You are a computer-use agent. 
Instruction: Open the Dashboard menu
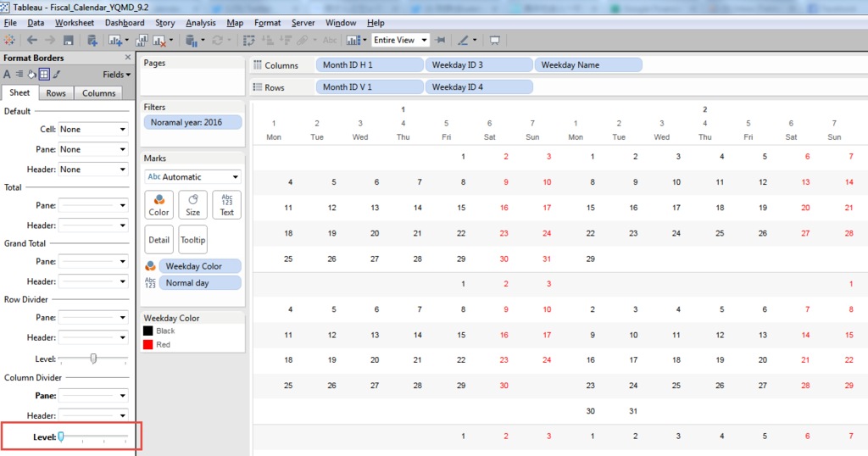[125, 23]
